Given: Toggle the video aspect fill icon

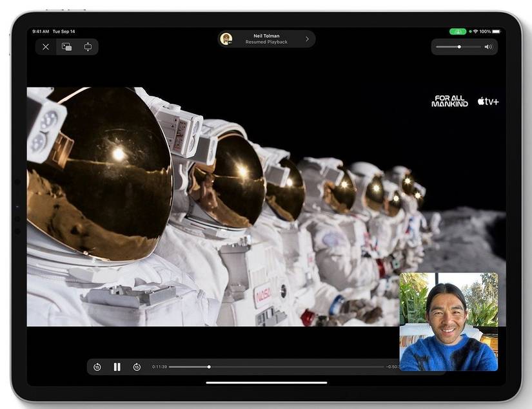Looking at the screenshot, I should 88,47.
